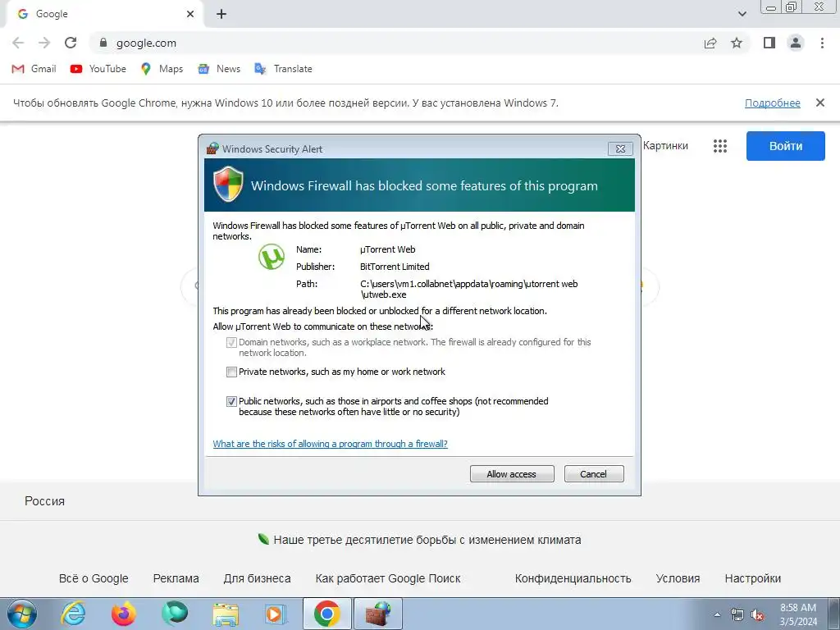Open a new Chrome tab

(x=221, y=14)
